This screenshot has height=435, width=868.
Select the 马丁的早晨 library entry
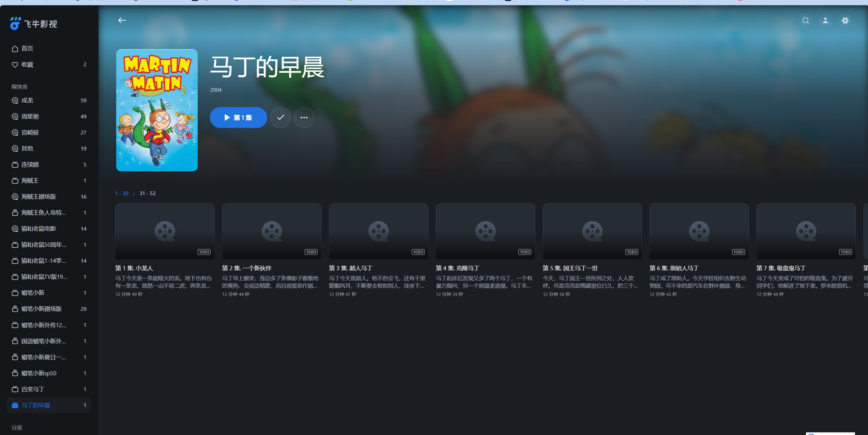[35, 405]
